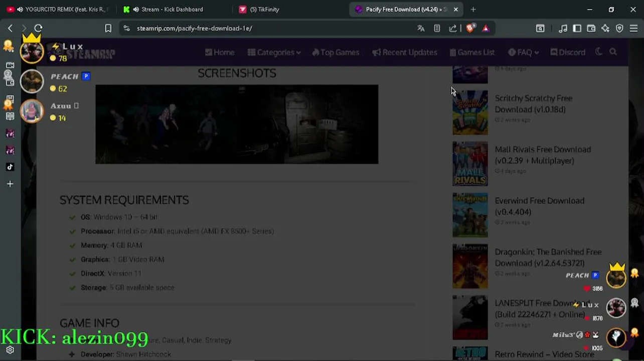
Task: Switch to the TikFinity tab
Action: click(x=264, y=9)
